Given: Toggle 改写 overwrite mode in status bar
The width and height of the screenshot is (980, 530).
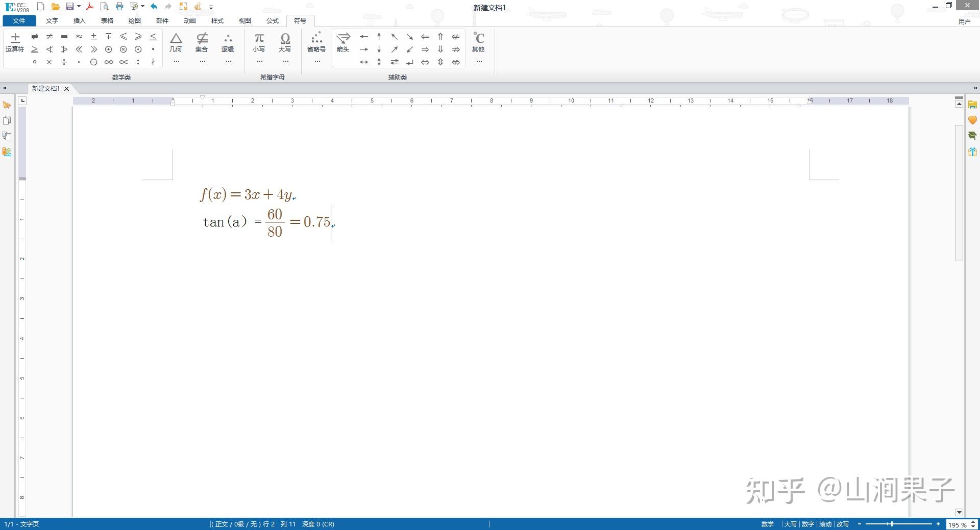Looking at the screenshot, I should (843, 524).
